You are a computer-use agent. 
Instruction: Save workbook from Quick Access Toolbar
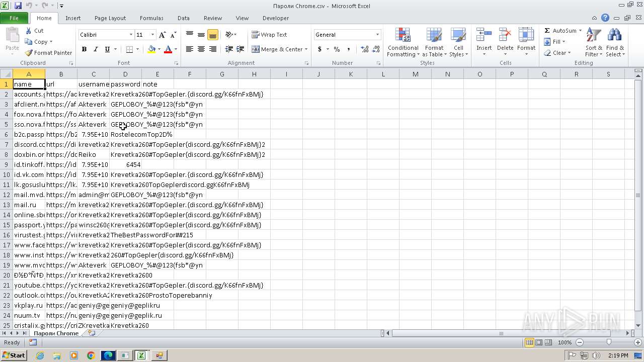[18, 6]
